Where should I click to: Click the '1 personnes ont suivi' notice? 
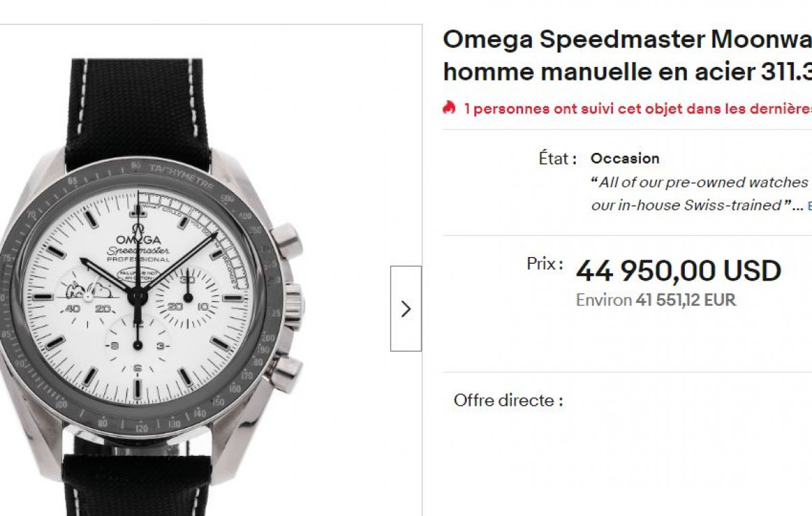tap(636, 109)
